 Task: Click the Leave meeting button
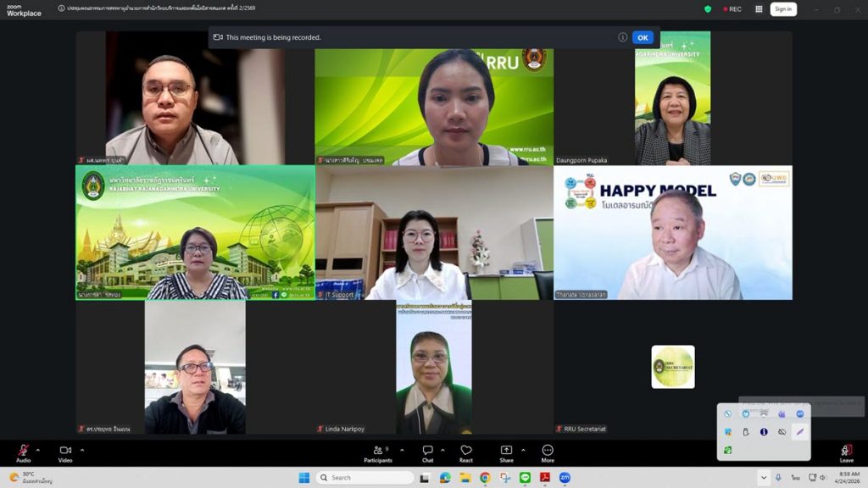(846, 451)
